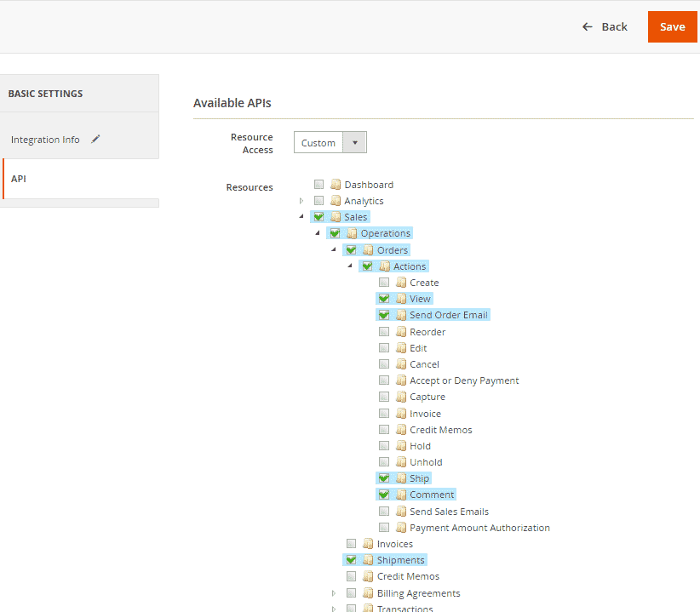Select the Accept or Deny Payment label

[464, 380]
